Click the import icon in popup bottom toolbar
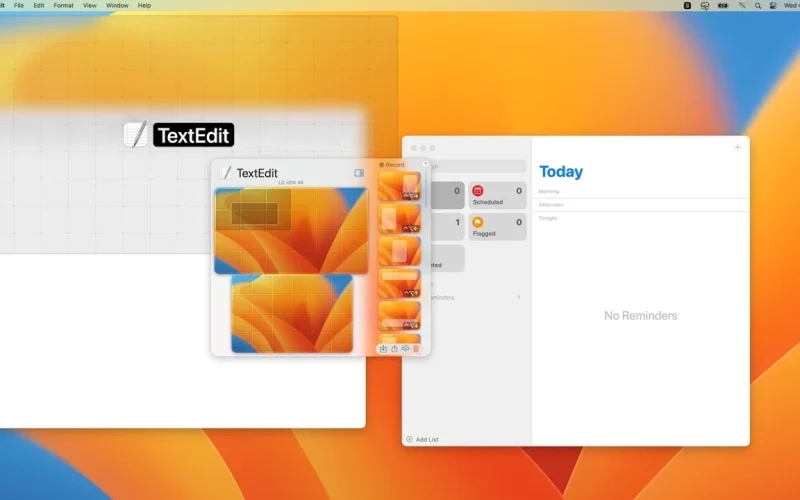The image size is (800, 500). (x=383, y=349)
